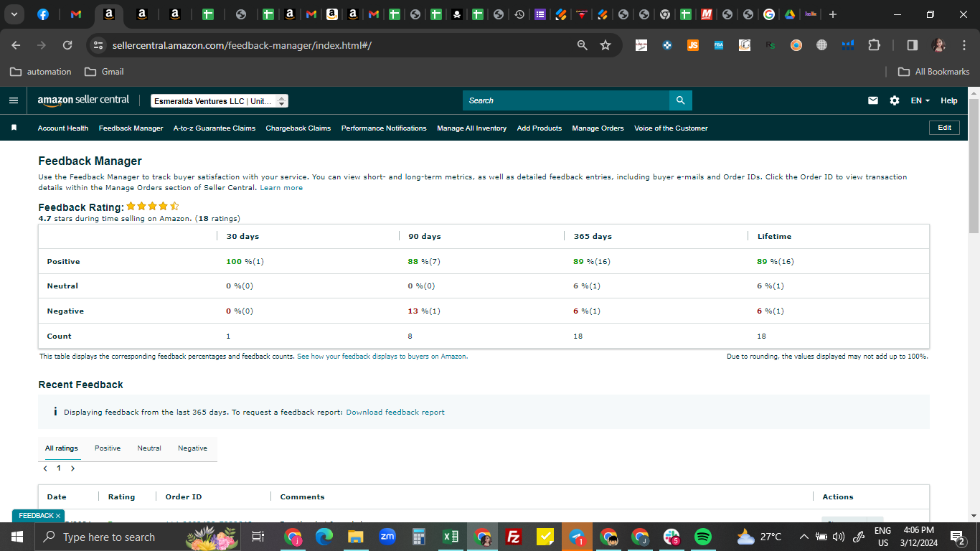Expand the Esmeralda Ventures LLC account selector
The image size is (980, 551).
click(x=220, y=101)
